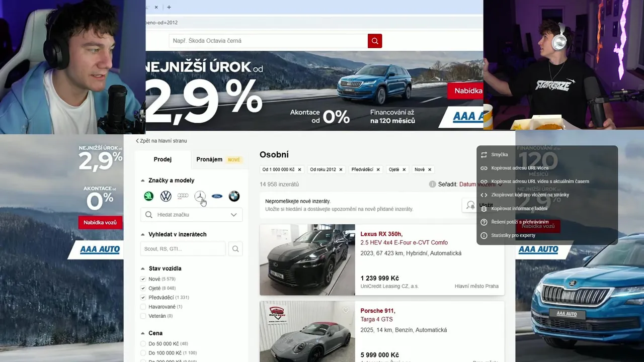This screenshot has width=644, height=362.
Task: Open the 'Lexus RX 350h' listing title
Action: pos(381,234)
